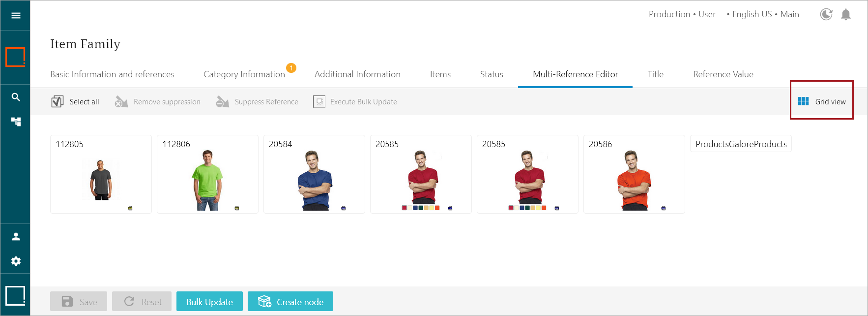
Task: Open the user profile icon in sidebar
Action: click(x=16, y=237)
